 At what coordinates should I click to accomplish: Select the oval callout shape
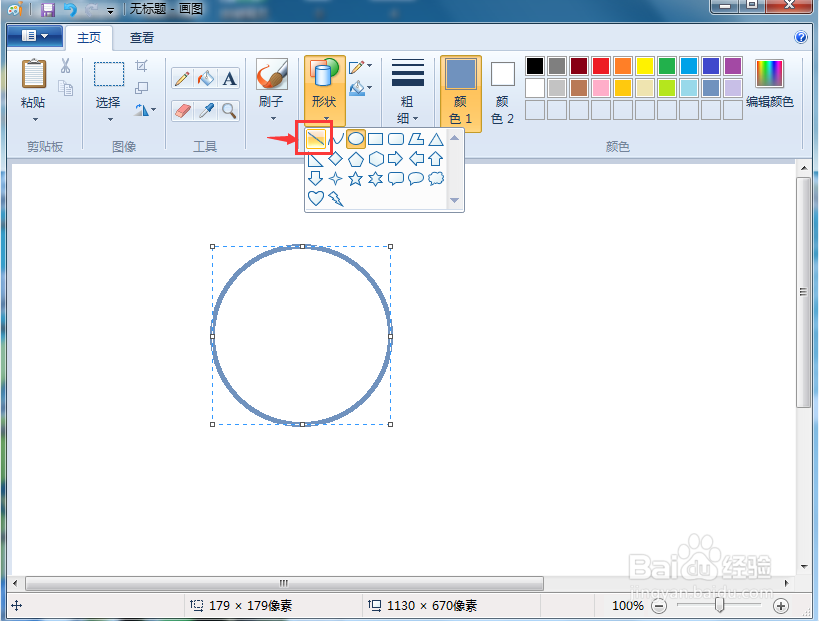click(416, 179)
